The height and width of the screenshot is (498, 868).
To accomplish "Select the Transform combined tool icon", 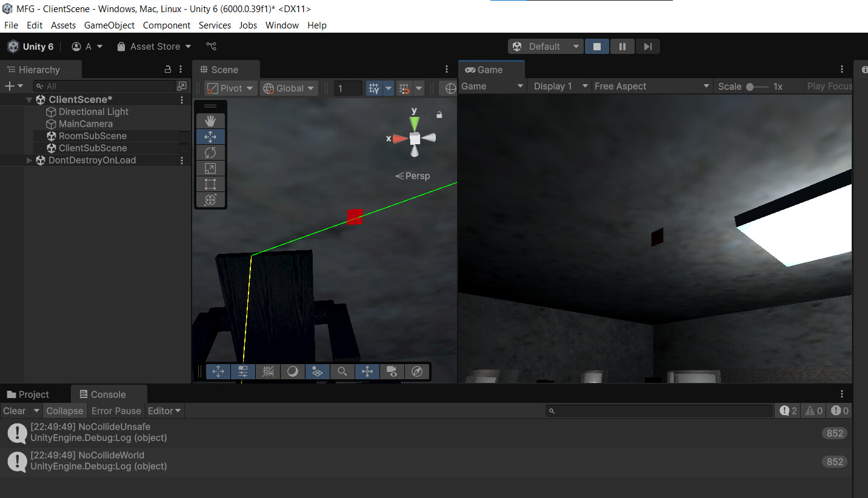I will point(210,199).
